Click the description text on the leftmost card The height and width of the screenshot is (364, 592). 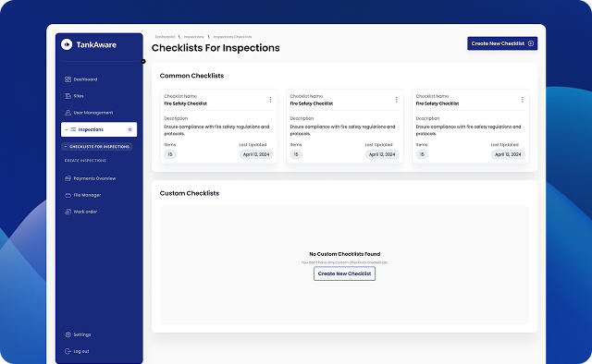[x=216, y=130]
